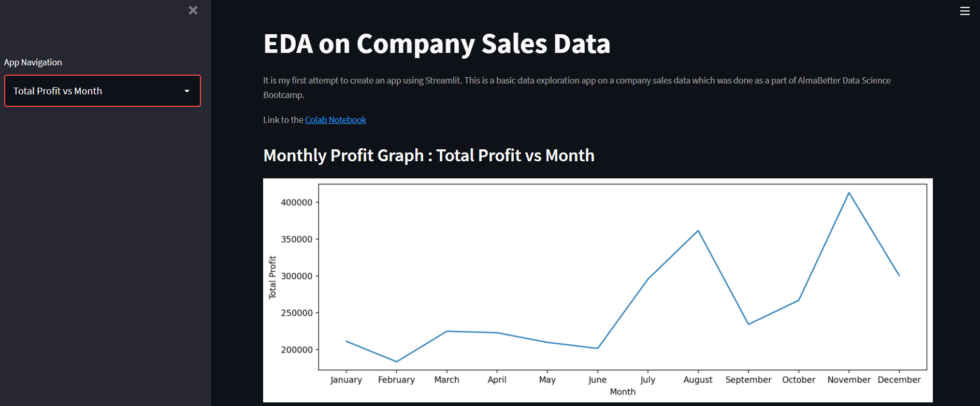
Task: Click the dropdown caret on the navigation selectbox
Action: click(x=187, y=91)
